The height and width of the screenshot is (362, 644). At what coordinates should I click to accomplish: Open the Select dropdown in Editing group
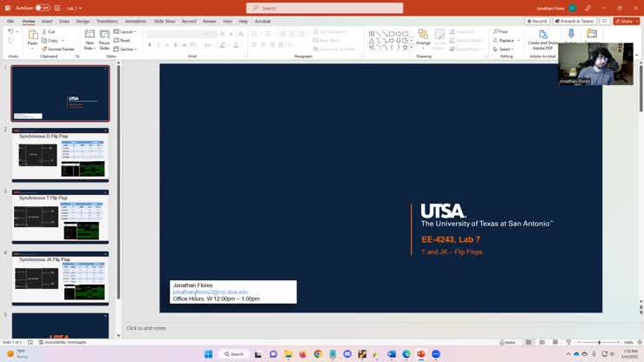tap(503, 49)
